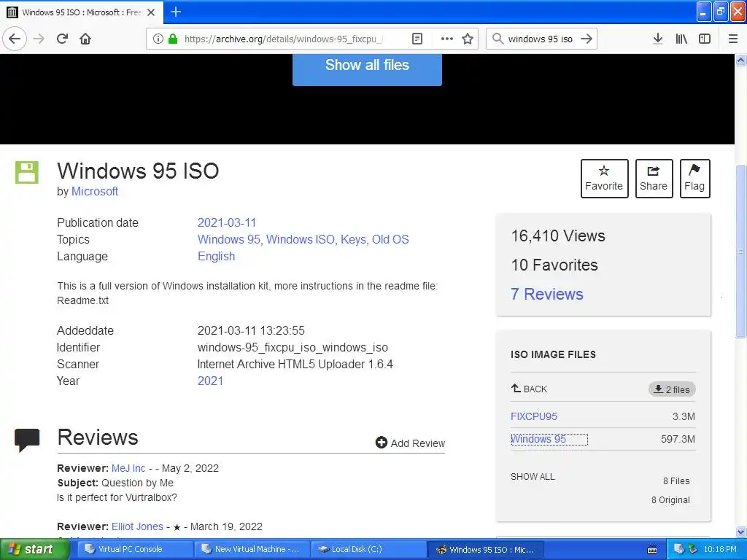The image size is (747, 560).
Task: Click the keyboard icon in the taskbar
Action: pos(652,550)
